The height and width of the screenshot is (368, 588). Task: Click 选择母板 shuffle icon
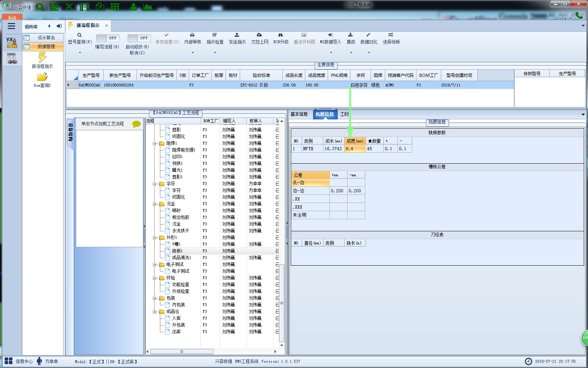390,35
